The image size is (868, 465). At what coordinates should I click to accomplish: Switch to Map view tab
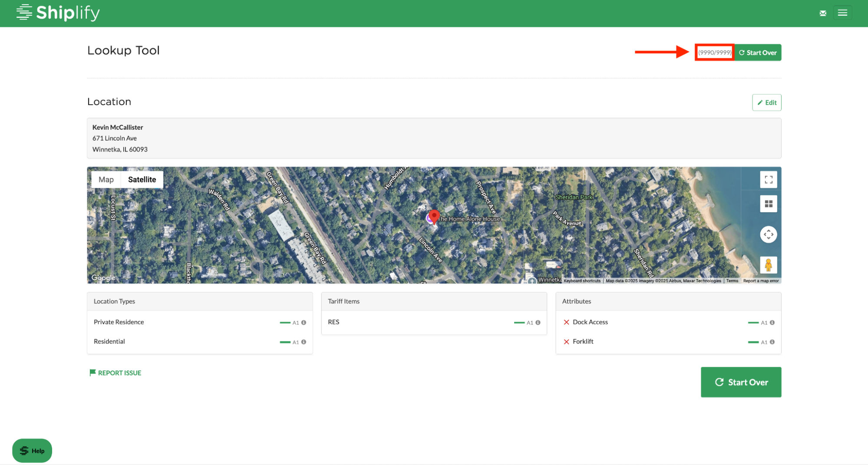point(106,180)
